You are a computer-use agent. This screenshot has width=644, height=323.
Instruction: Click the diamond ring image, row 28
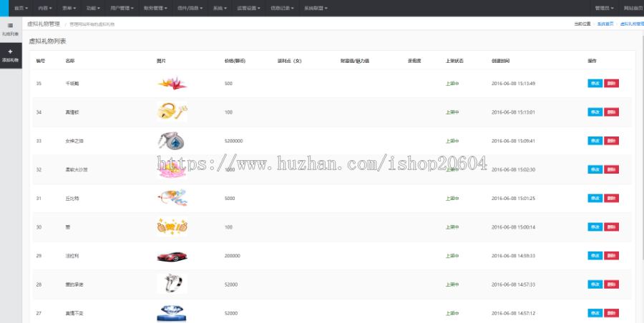(x=172, y=284)
